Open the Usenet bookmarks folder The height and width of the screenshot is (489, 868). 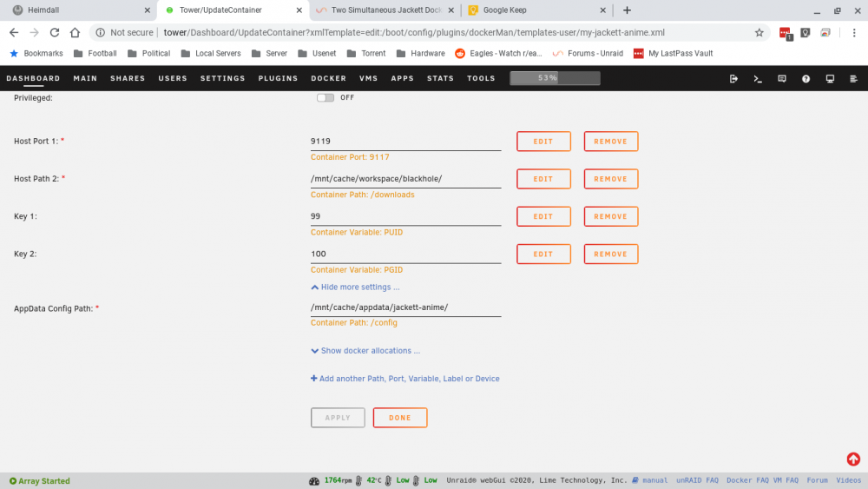(317, 53)
